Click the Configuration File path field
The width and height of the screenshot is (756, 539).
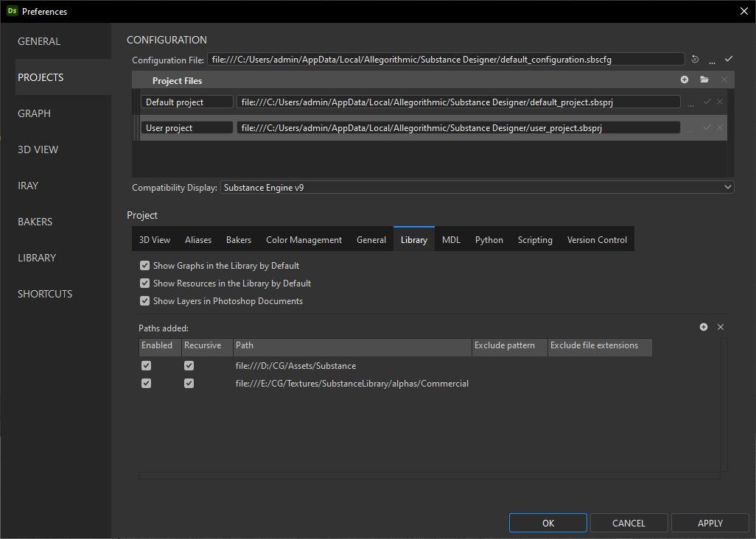pos(446,59)
